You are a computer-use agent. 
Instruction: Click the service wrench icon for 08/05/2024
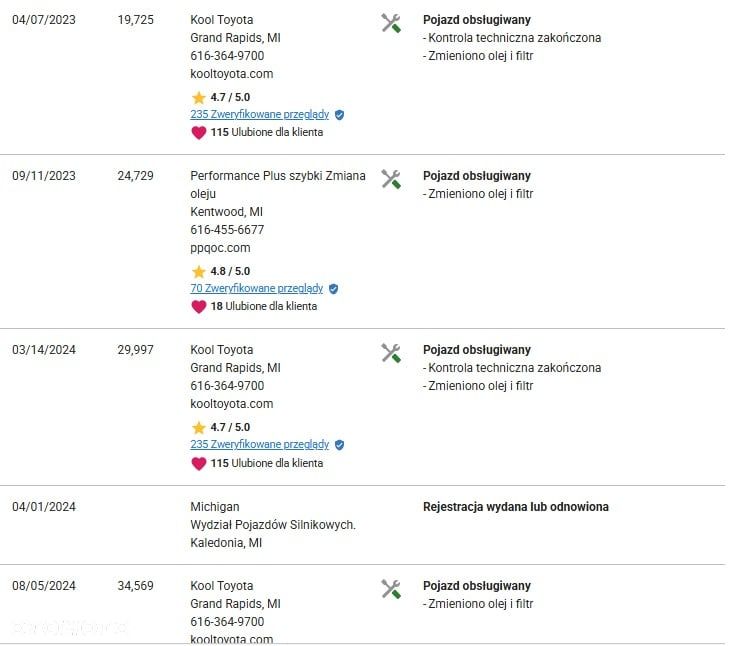[391, 589]
